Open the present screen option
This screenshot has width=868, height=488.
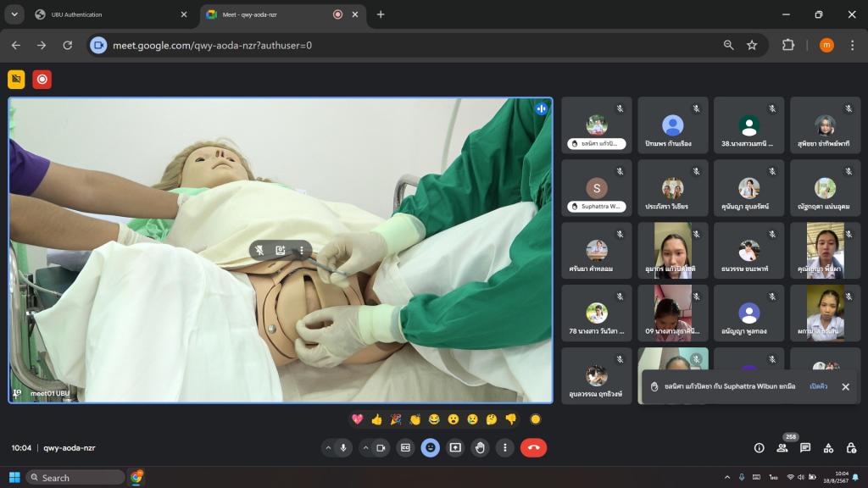[x=455, y=448]
